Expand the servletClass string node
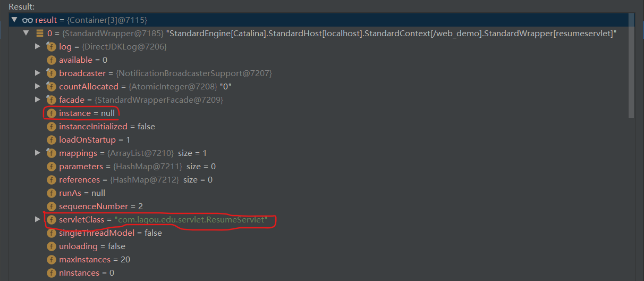The width and height of the screenshot is (644, 281). (37, 220)
